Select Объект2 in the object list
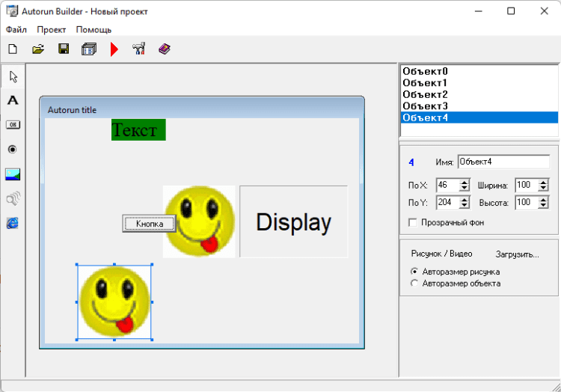Screen dimensions: 561x392 pyautogui.click(x=425, y=94)
